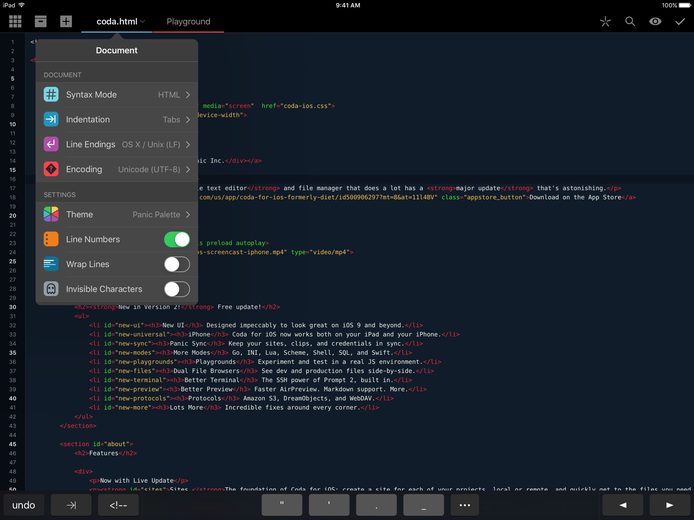Click the "Lots More" list item line
Image resolution: width=694 pixels, height=520 pixels.
coord(234,408)
